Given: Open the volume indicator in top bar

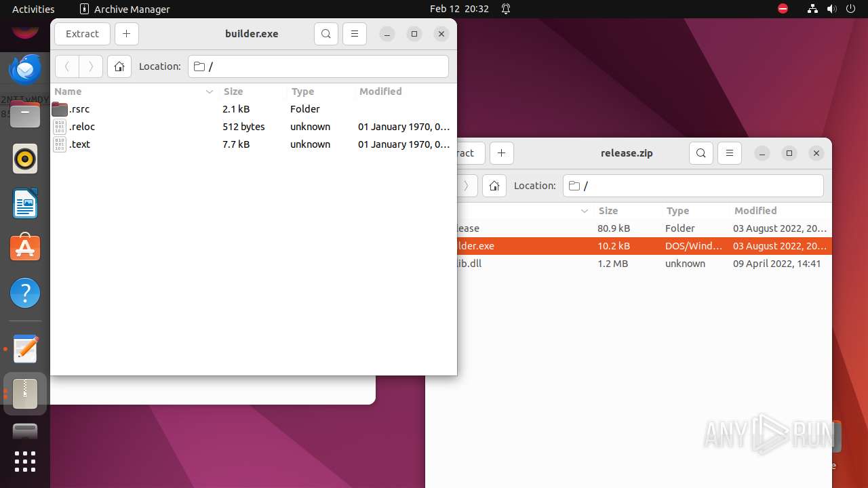Looking at the screenshot, I should pyautogui.click(x=831, y=9).
